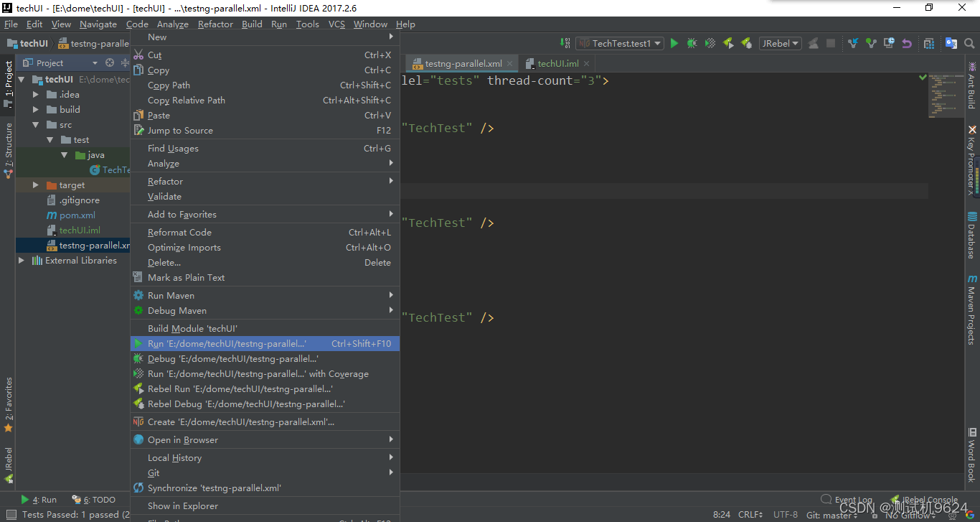Image resolution: width=980 pixels, height=522 pixels.
Task: Open the Event Log button
Action: click(x=847, y=500)
